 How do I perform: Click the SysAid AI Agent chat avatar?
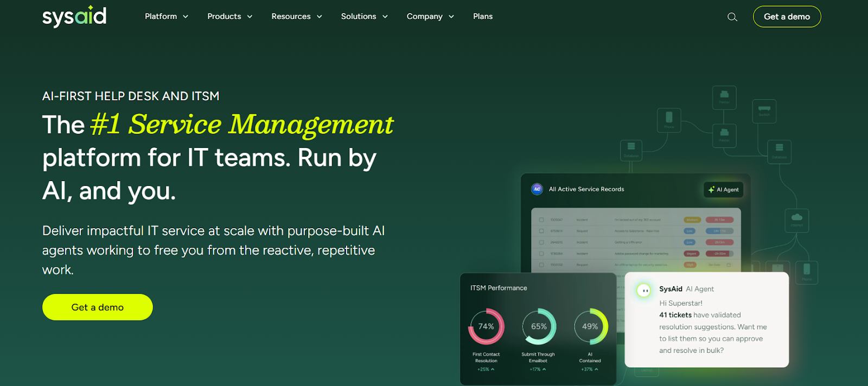click(x=644, y=291)
